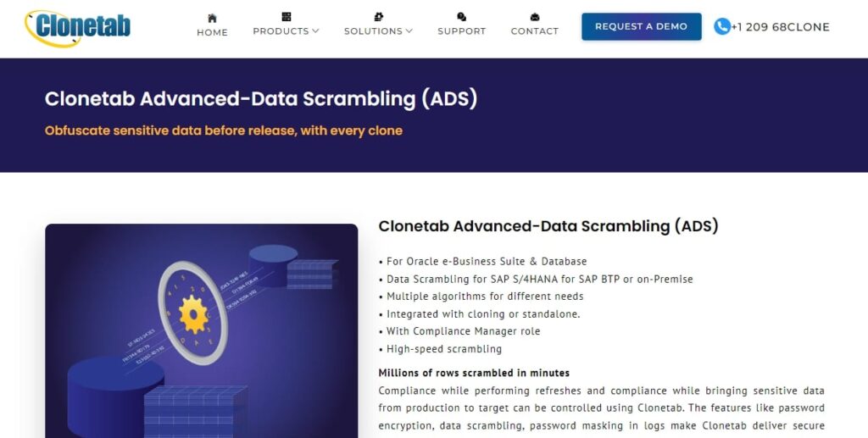The width and height of the screenshot is (868, 438).
Task: Click the orange 'Obfuscate sensitive data' subtitle
Action: pyautogui.click(x=224, y=131)
